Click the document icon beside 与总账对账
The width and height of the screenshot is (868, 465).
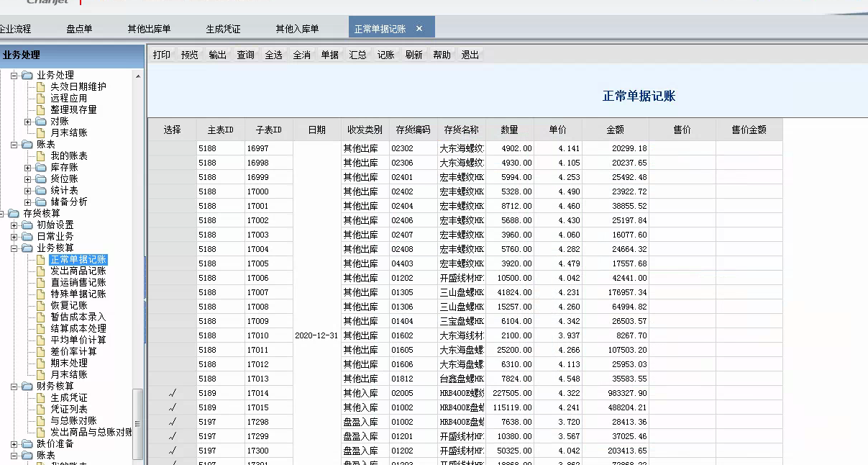tap(41, 420)
